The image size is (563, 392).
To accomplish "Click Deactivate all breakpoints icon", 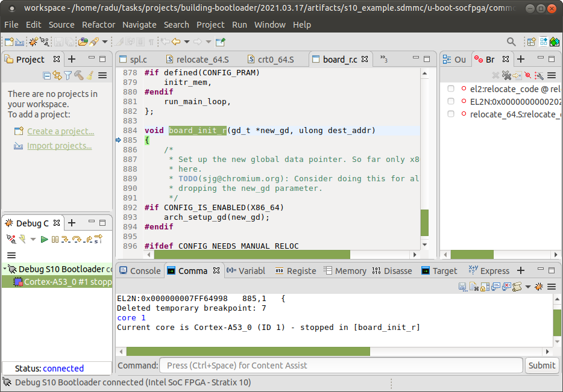I will [x=528, y=75].
